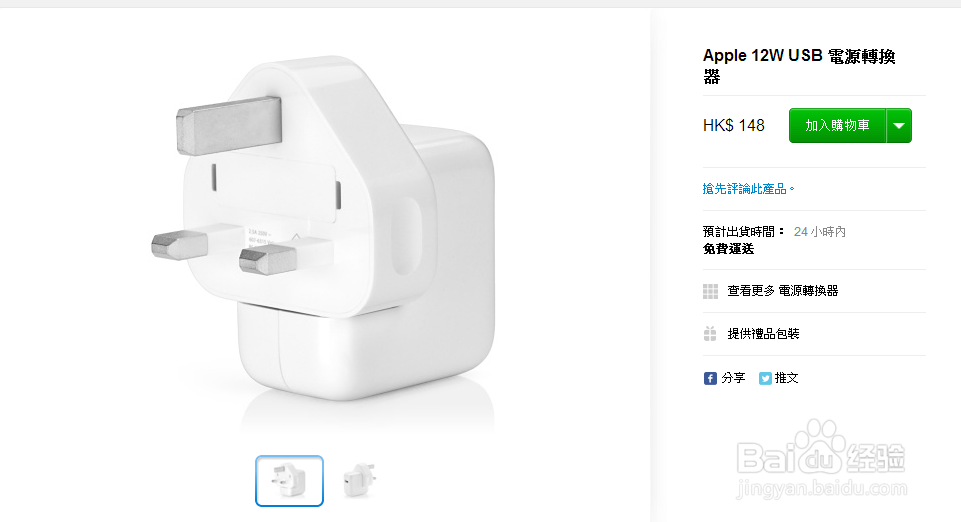Click 免費運送 free shipping text
The image size is (961, 522).
pos(728,249)
